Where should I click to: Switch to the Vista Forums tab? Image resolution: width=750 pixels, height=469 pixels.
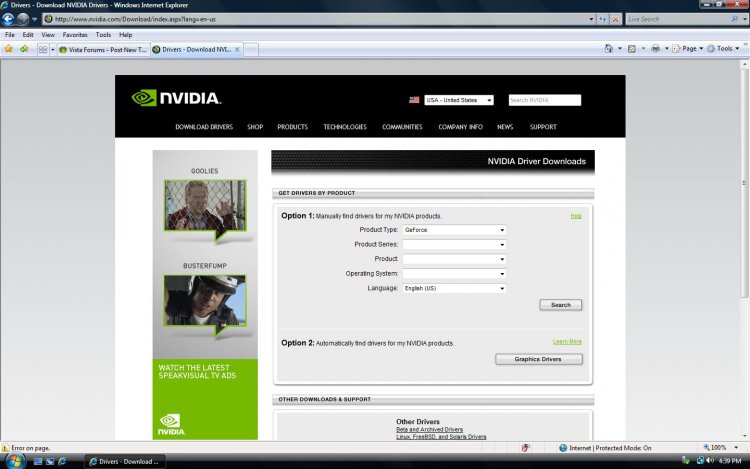point(103,49)
